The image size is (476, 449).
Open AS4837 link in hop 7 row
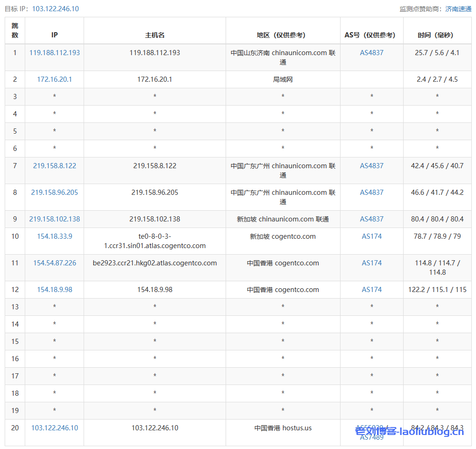point(371,166)
